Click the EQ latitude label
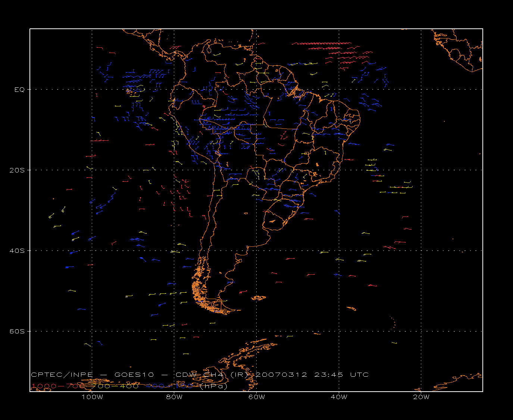The width and height of the screenshot is (513, 420). (19, 90)
